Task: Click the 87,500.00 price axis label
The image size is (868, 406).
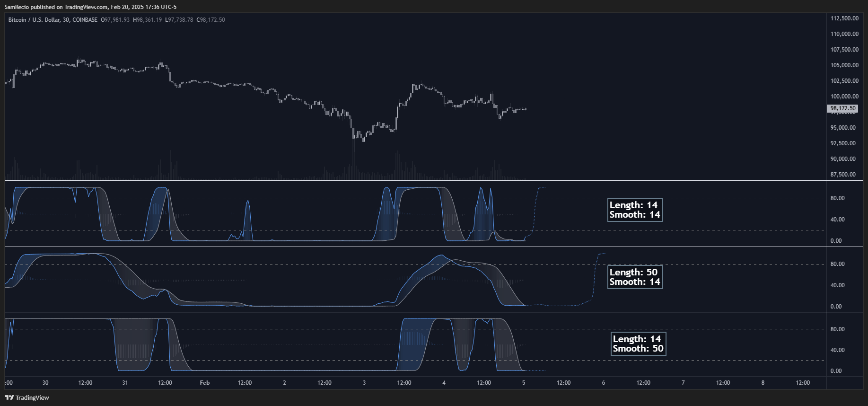Action: [843, 175]
